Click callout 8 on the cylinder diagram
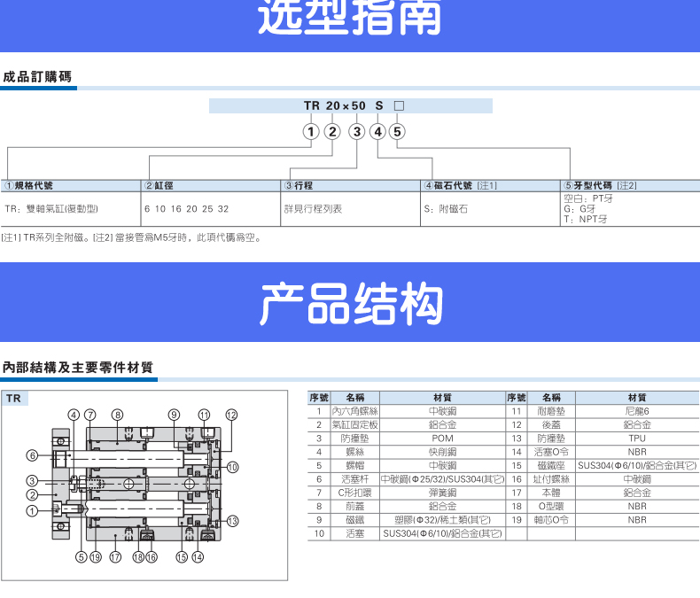Screen dimensions: 700x598 point(117,415)
